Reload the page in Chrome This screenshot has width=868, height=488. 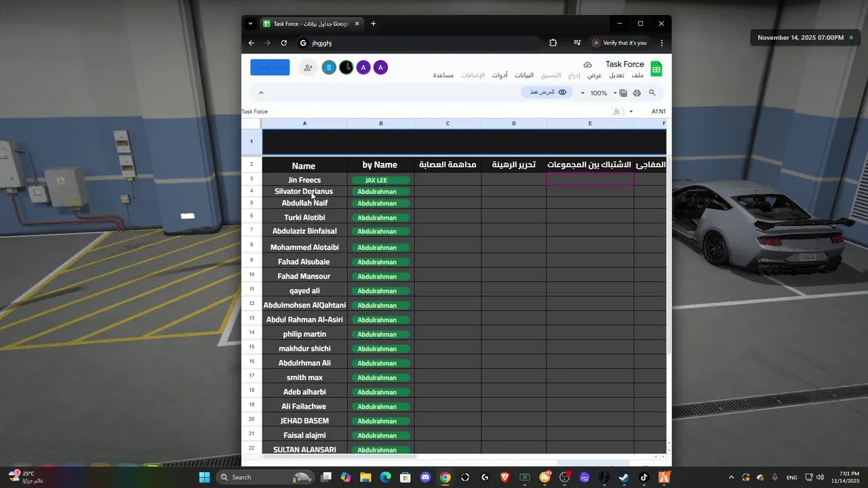[283, 43]
